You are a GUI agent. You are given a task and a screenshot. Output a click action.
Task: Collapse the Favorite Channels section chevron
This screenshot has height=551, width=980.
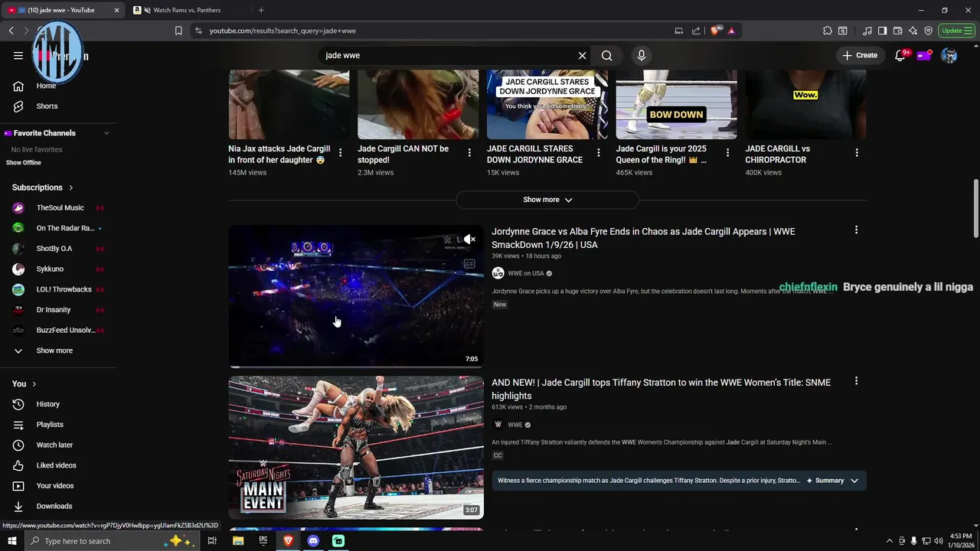pos(106,133)
